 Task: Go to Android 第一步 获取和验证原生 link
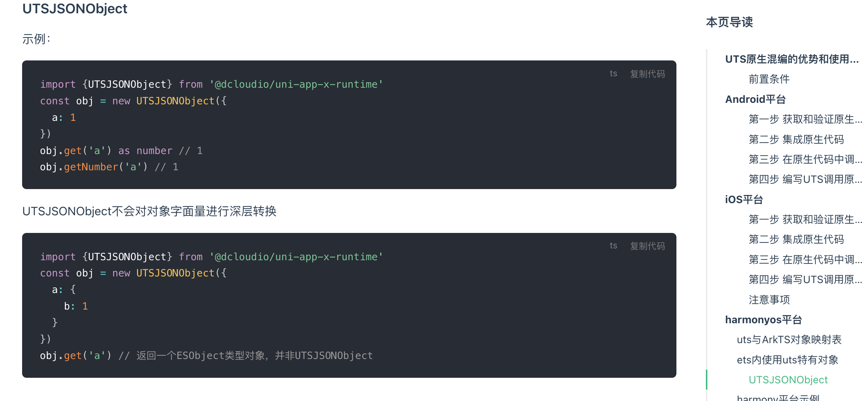point(805,119)
